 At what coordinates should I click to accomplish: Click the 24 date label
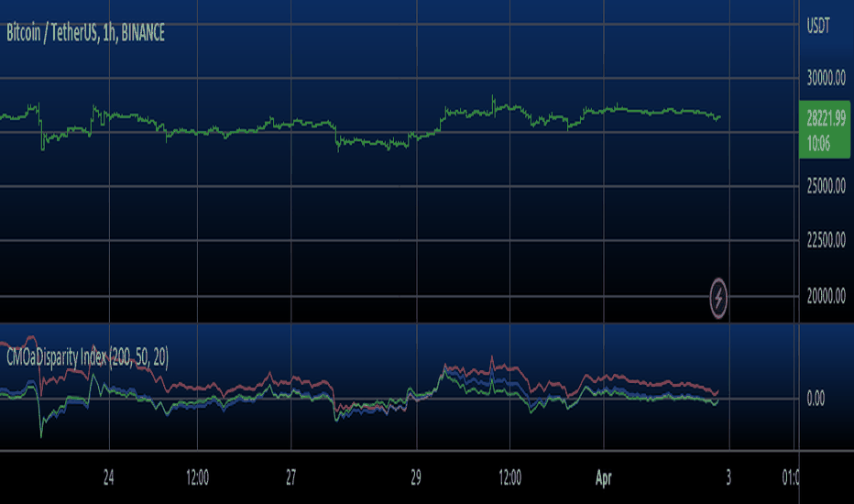coord(108,477)
